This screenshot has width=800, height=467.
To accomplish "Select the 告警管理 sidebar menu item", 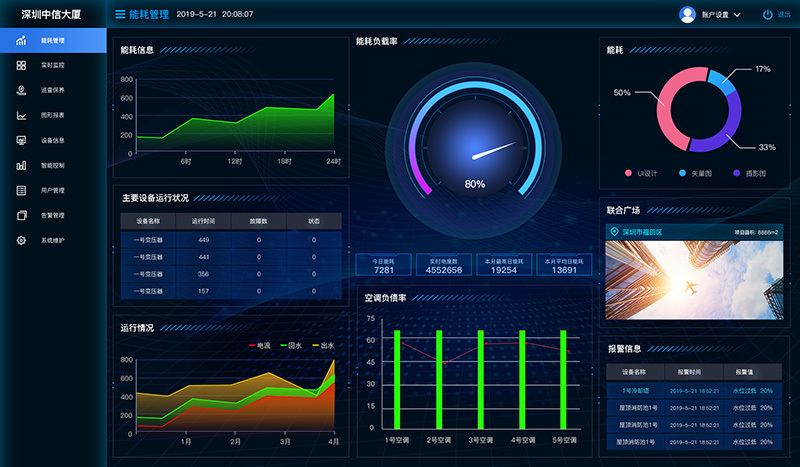I will coord(53,215).
